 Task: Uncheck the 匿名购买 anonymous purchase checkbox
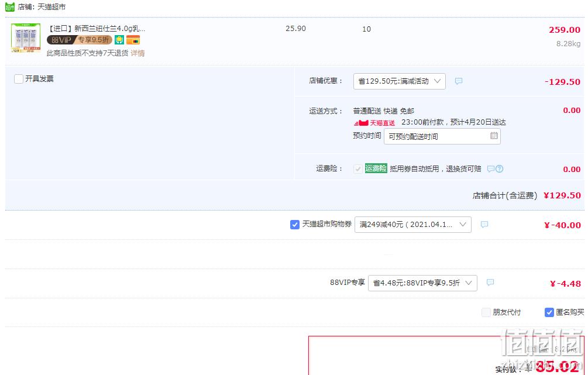[549, 312]
